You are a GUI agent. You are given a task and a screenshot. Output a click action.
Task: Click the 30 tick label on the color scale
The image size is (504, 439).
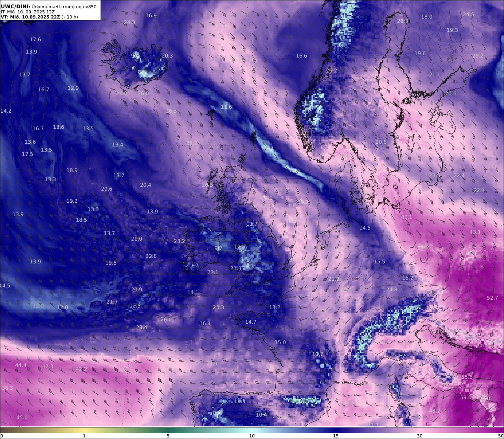point(420,435)
